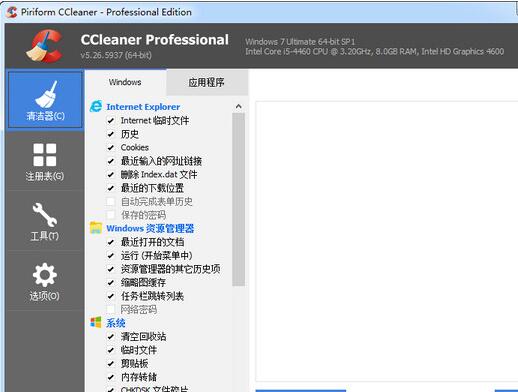Toggle 最近打开的文档 checkbox
The image size is (518, 392).
[x=111, y=242]
